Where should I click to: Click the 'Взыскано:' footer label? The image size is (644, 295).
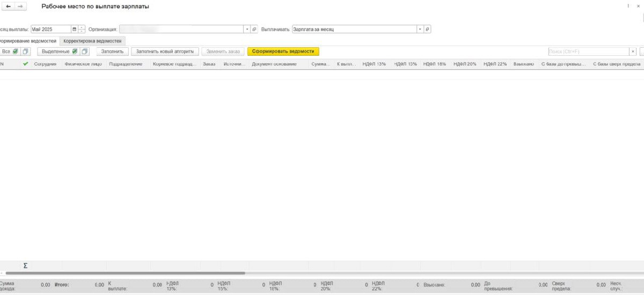pyautogui.click(x=434, y=285)
